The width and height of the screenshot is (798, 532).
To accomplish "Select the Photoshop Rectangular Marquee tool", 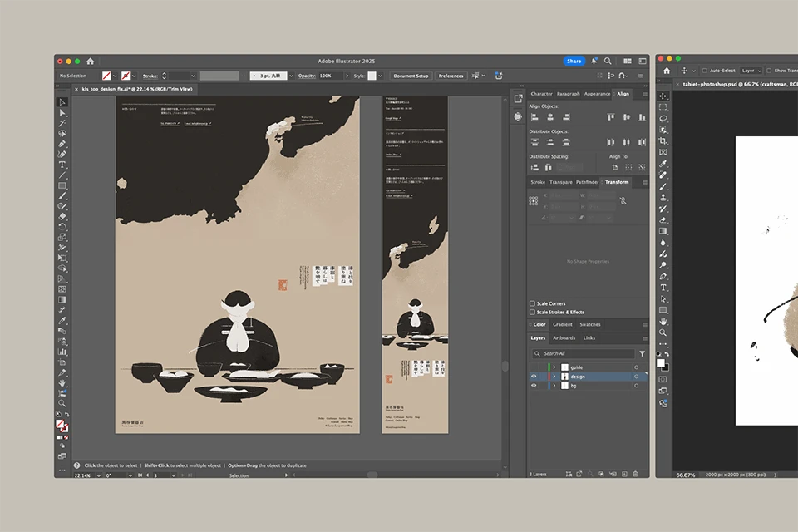I will (x=663, y=107).
